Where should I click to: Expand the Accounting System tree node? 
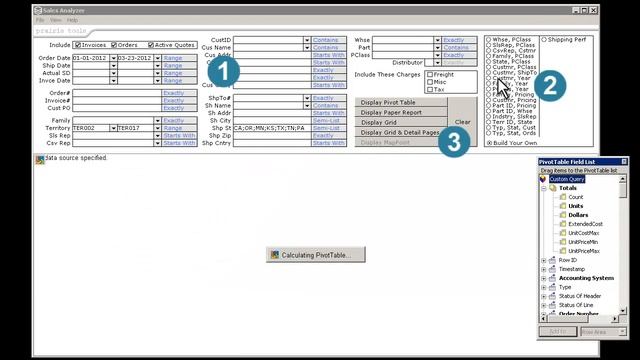tap(544, 278)
